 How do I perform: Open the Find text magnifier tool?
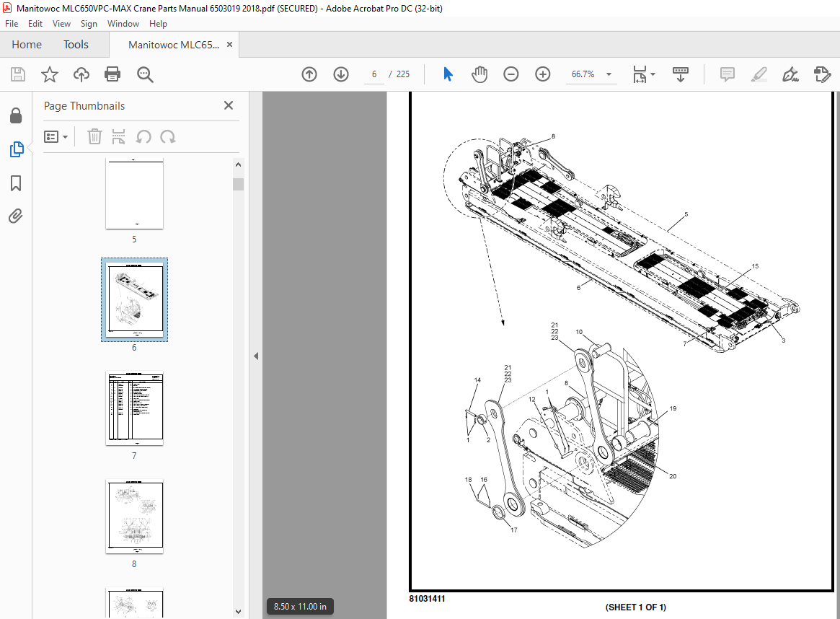pyautogui.click(x=145, y=74)
